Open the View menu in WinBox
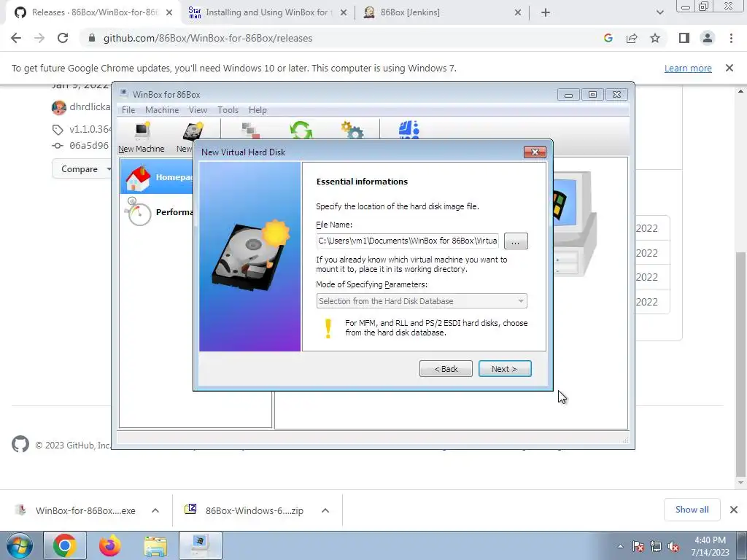Image resolution: width=747 pixels, height=560 pixels. (198, 110)
